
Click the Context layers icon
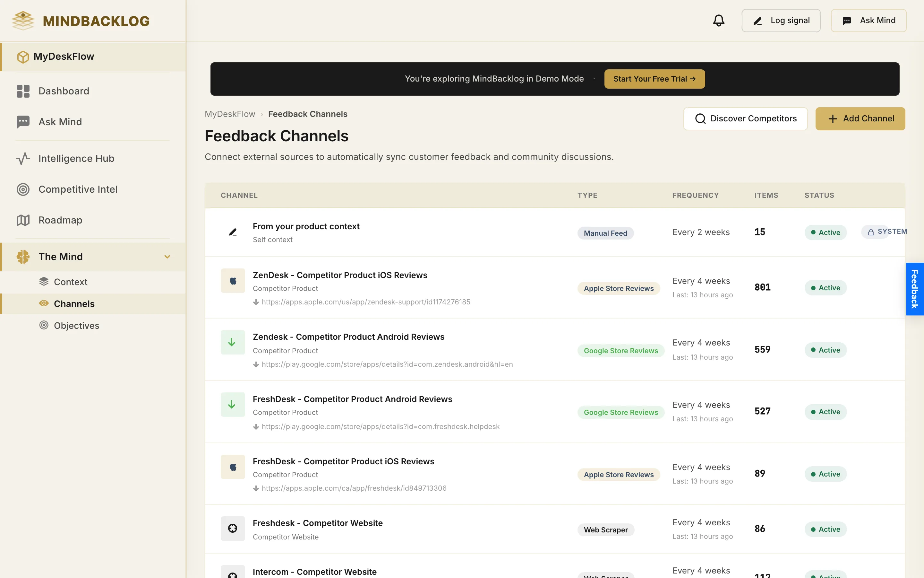pyautogui.click(x=44, y=282)
